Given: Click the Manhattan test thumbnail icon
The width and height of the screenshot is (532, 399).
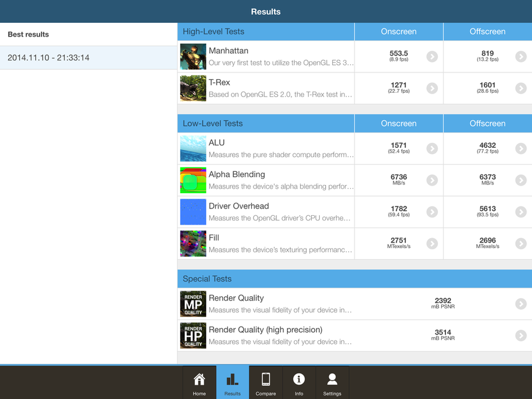Looking at the screenshot, I should 193,56.
